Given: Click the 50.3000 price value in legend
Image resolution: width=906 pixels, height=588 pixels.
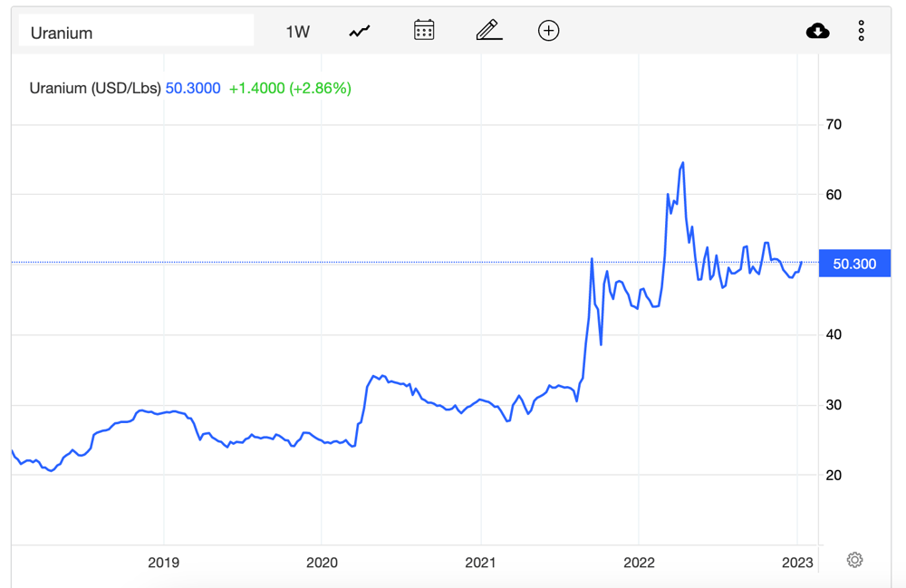Looking at the screenshot, I should (193, 89).
